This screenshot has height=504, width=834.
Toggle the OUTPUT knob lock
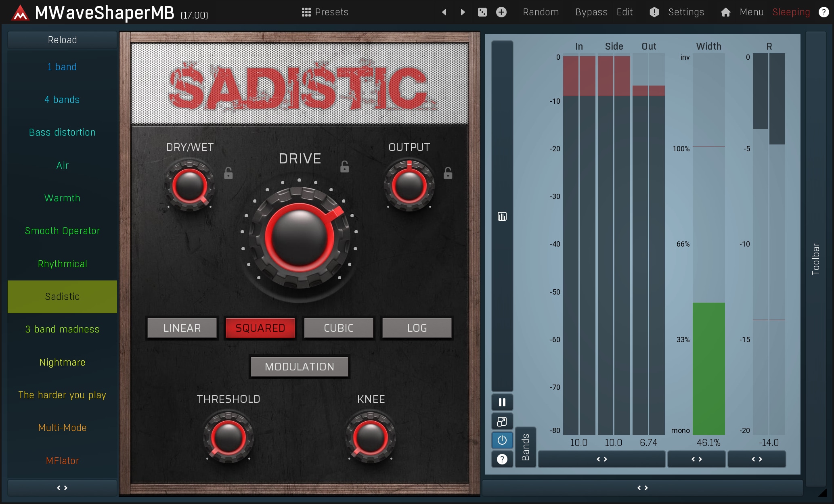click(x=448, y=173)
